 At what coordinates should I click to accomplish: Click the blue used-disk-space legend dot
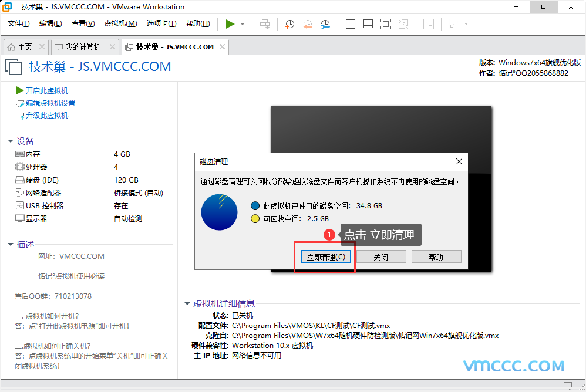255,206
